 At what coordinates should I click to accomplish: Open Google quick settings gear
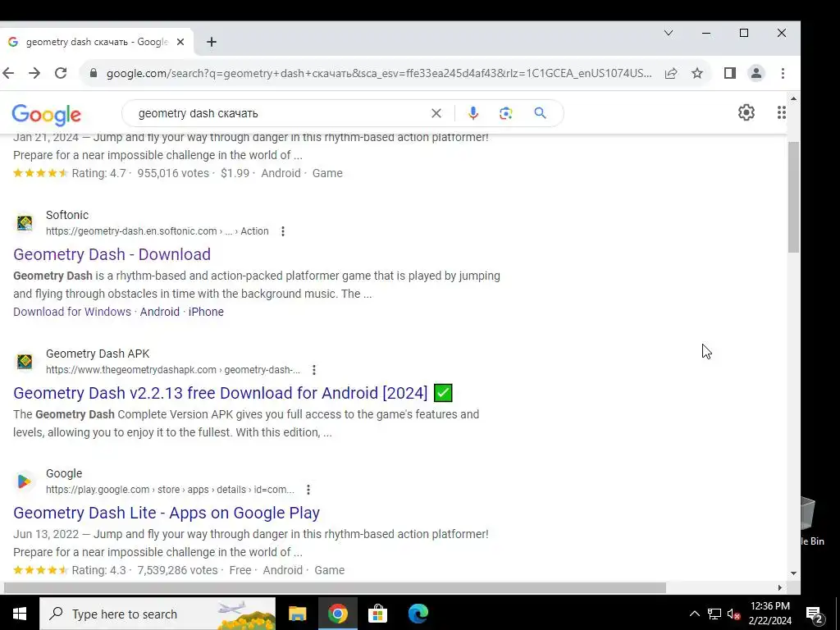click(746, 112)
